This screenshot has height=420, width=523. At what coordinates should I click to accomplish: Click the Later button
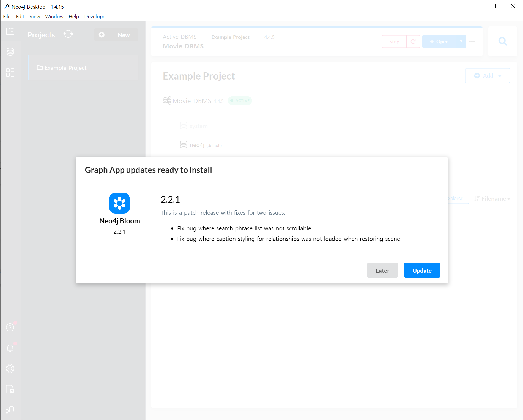point(382,270)
